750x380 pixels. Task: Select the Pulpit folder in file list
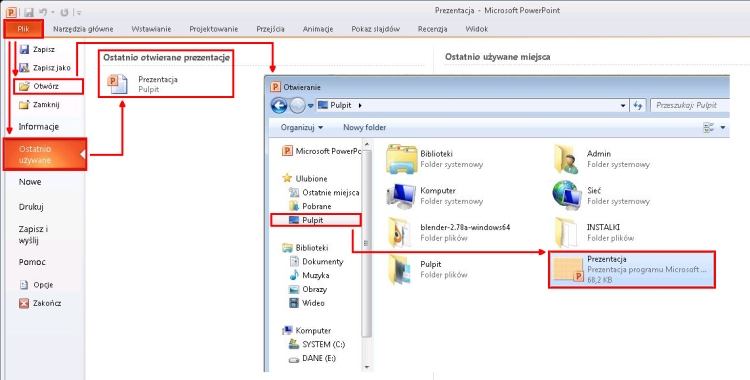[427, 269]
